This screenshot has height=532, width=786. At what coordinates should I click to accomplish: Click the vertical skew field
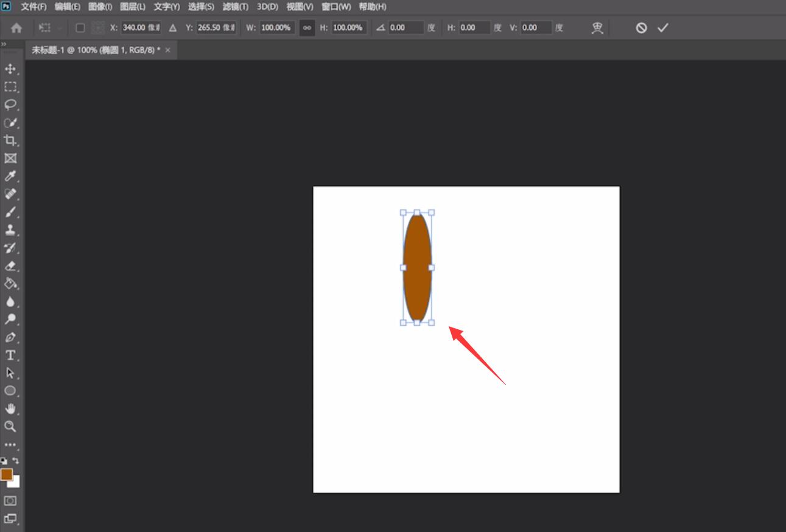[x=536, y=28]
